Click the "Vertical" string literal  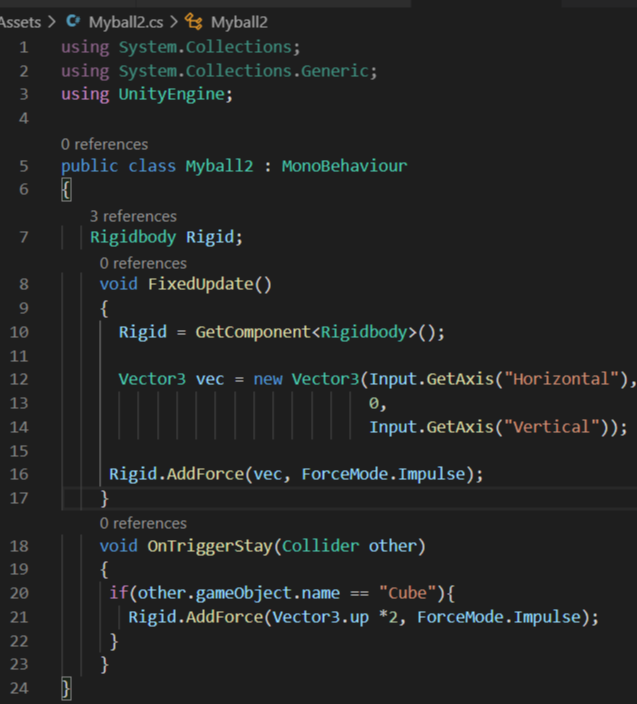[x=552, y=427]
